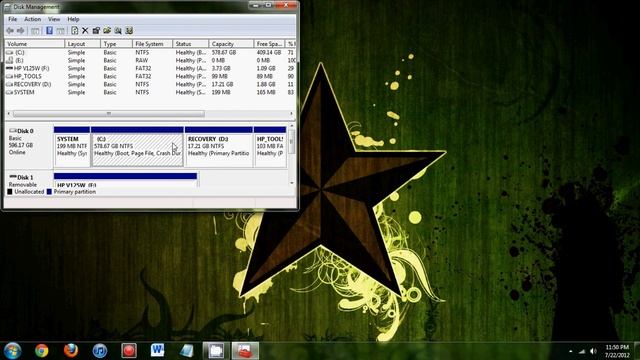Select the SYSTEM volume in the list
The image size is (640, 360).
tap(150, 92)
